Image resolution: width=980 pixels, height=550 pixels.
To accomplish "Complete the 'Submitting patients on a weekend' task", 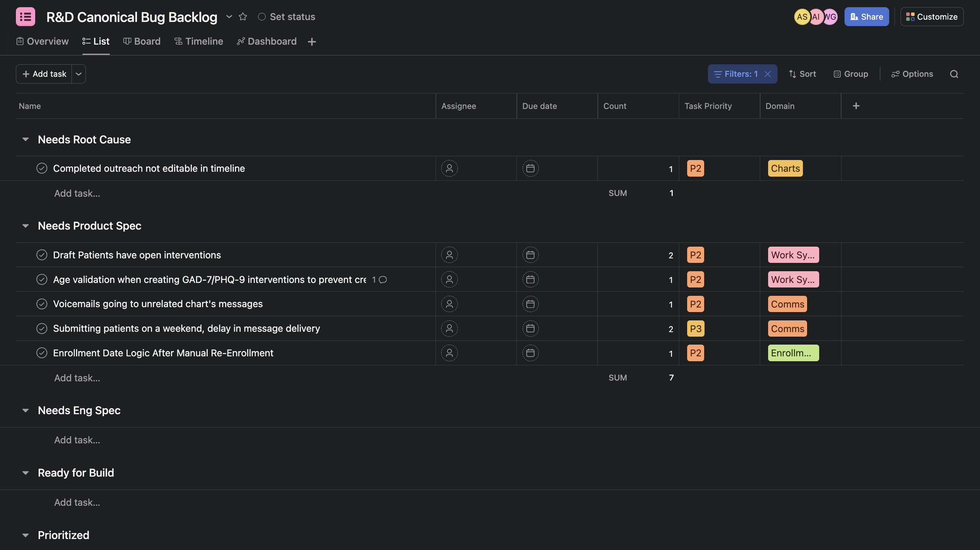I will (42, 328).
